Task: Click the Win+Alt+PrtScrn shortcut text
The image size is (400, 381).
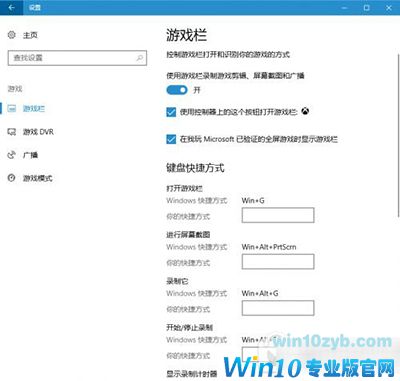Action: click(x=269, y=247)
